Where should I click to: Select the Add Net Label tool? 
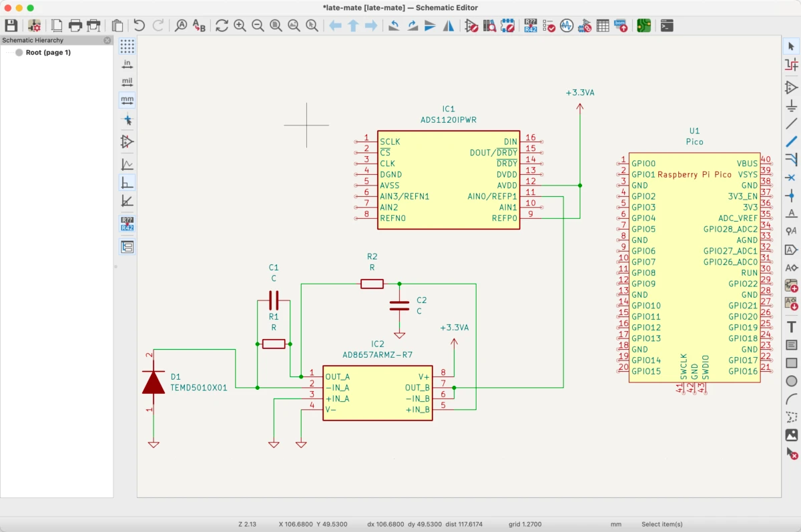792,214
